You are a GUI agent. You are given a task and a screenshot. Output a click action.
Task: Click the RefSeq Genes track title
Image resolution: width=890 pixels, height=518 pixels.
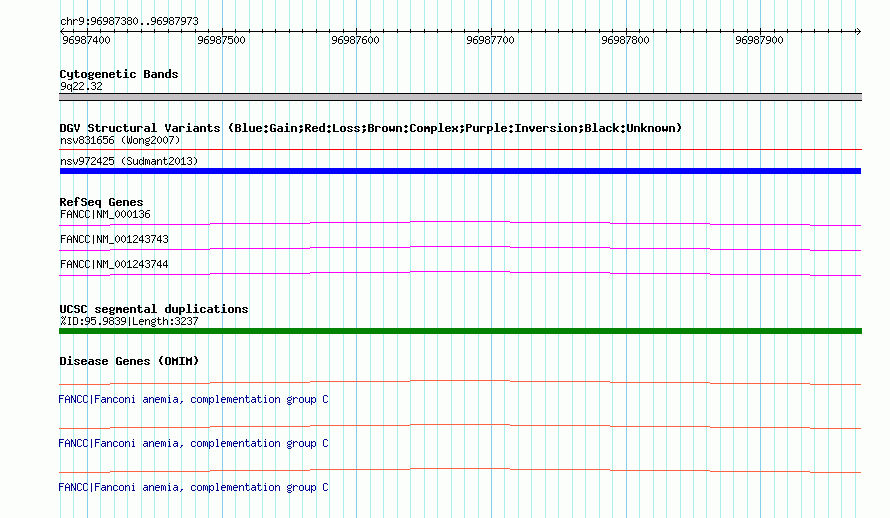[101, 202]
